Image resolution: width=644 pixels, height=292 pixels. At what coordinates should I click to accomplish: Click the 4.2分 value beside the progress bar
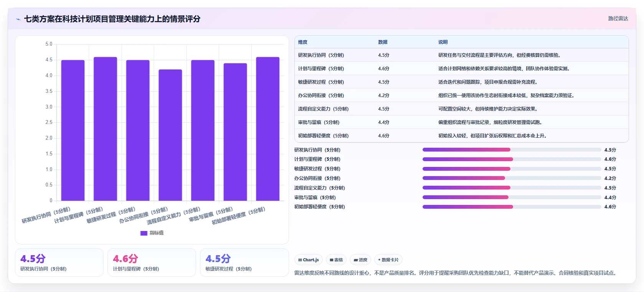[610, 178]
